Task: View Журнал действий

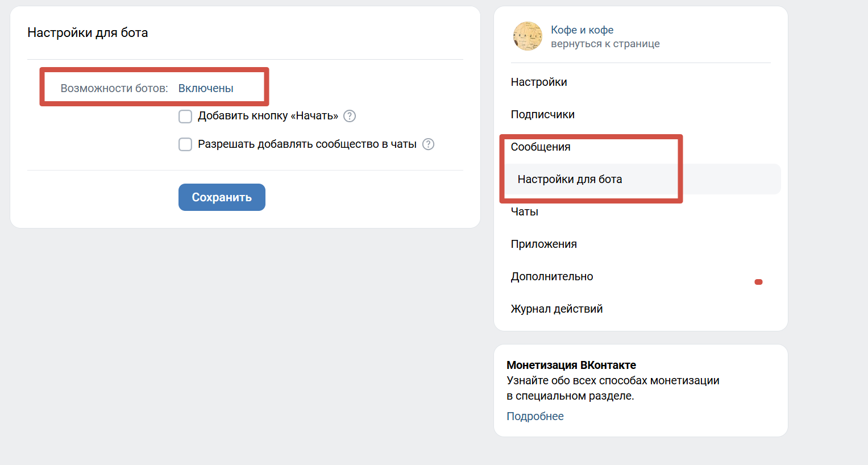Action: (x=556, y=309)
